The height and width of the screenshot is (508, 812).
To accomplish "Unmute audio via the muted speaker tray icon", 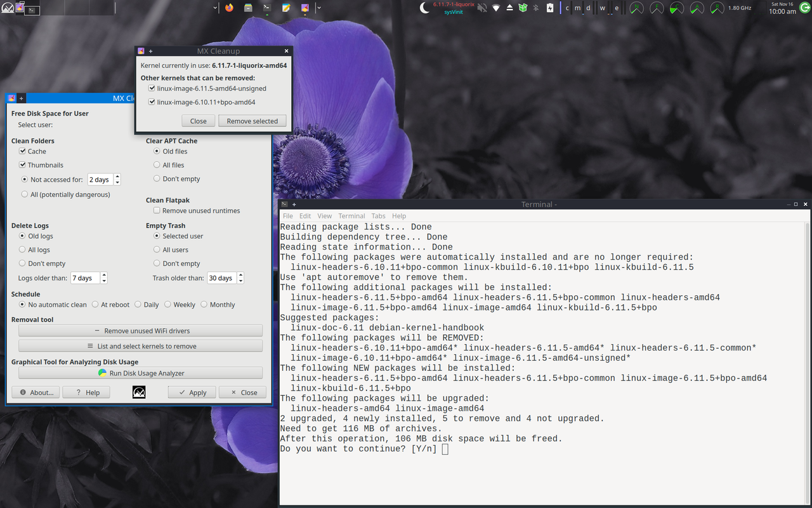I will point(481,7).
